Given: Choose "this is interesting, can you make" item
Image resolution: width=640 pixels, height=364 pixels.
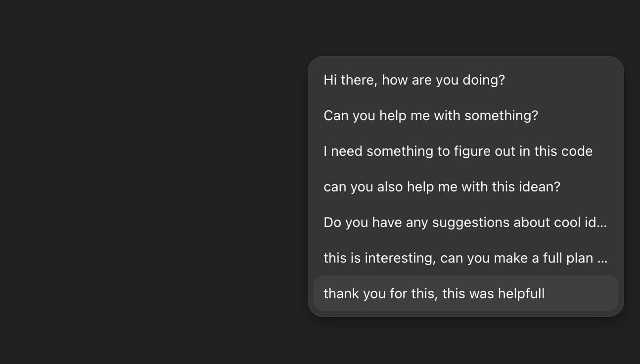Looking at the screenshot, I should click(x=465, y=258).
